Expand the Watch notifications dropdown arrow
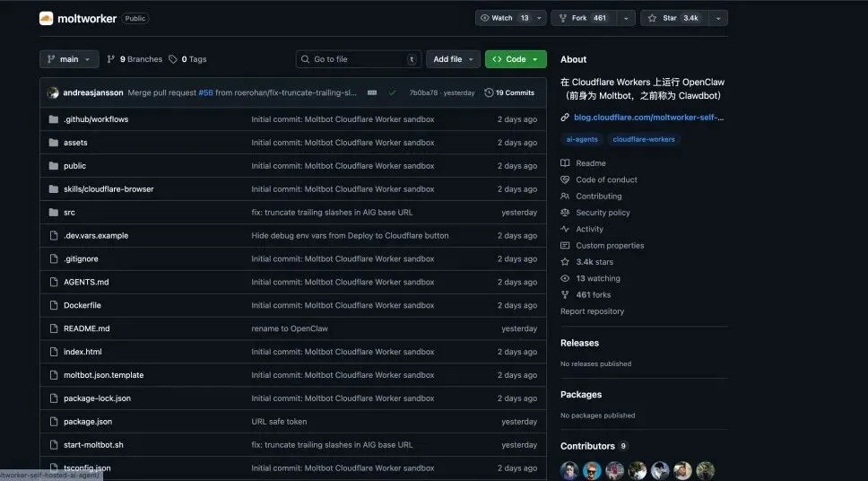 (x=539, y=18)
